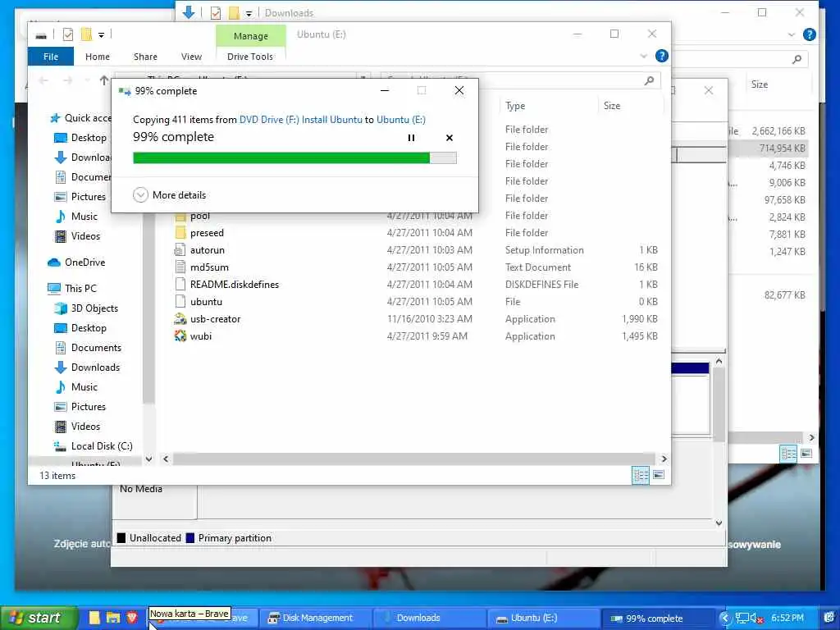Select the 714,954 KB row in Downloads
Viewport: 840px width, 630px height.
(767, 148)
